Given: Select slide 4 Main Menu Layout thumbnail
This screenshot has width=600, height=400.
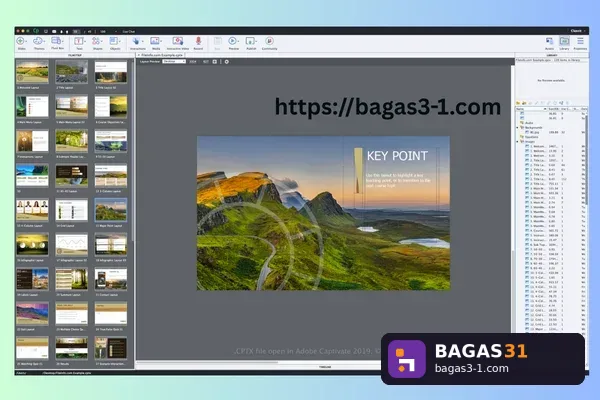Looking at the screenshot, I should click(33, 106).
